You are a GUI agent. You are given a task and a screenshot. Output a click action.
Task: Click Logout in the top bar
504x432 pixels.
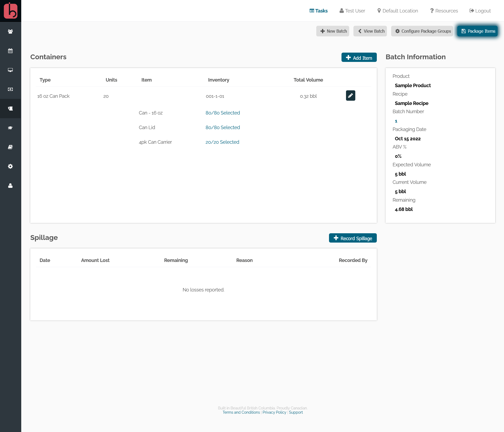tap(480, 11)
